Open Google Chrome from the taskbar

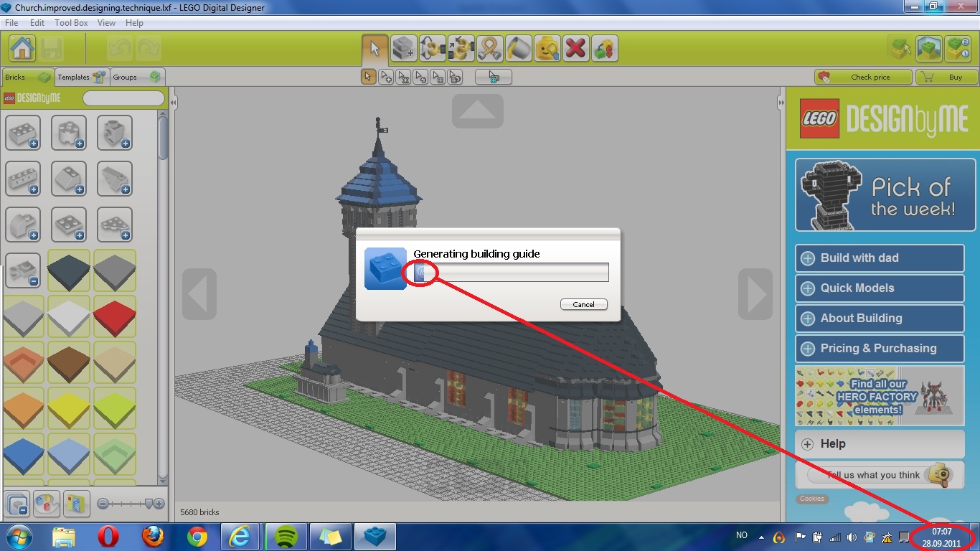tap(197, 537)
